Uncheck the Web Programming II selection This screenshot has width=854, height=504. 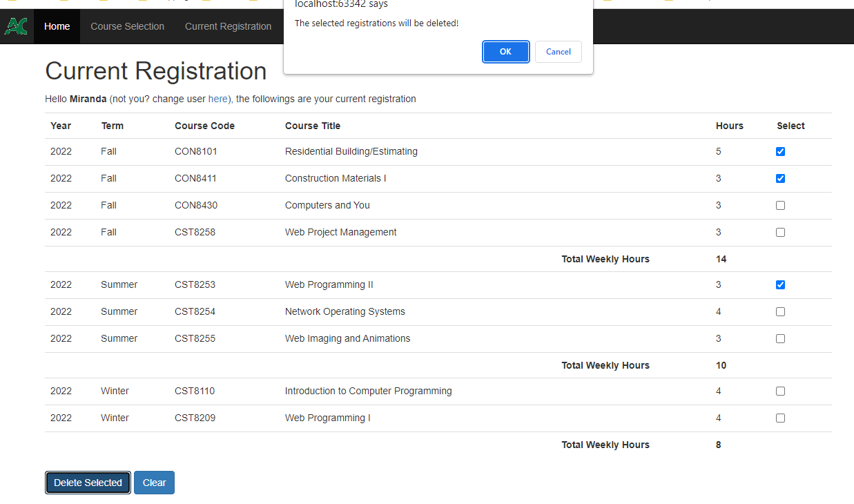(x=780, y=284)
